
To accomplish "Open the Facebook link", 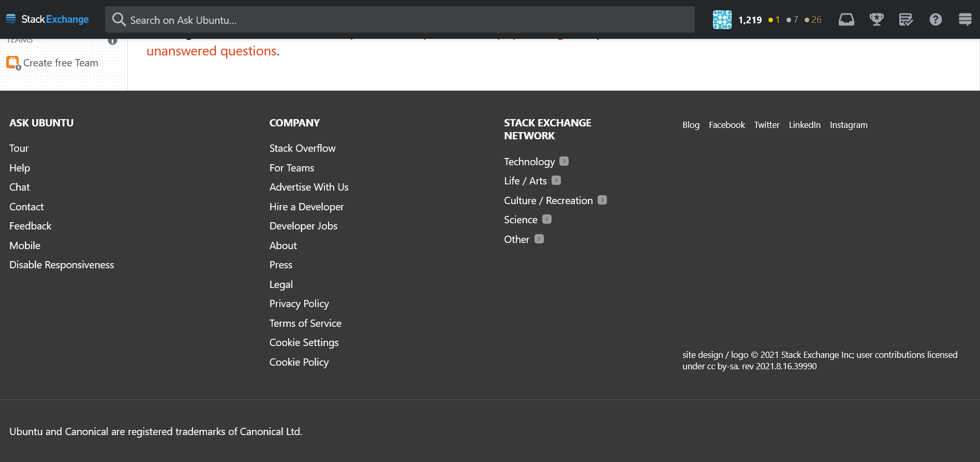I will (x=727, y=125).
